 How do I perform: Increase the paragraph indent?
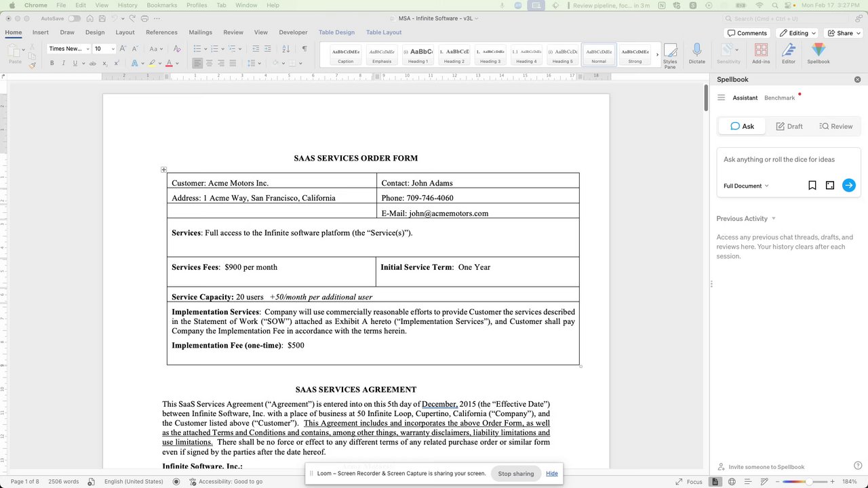point(269,49)
